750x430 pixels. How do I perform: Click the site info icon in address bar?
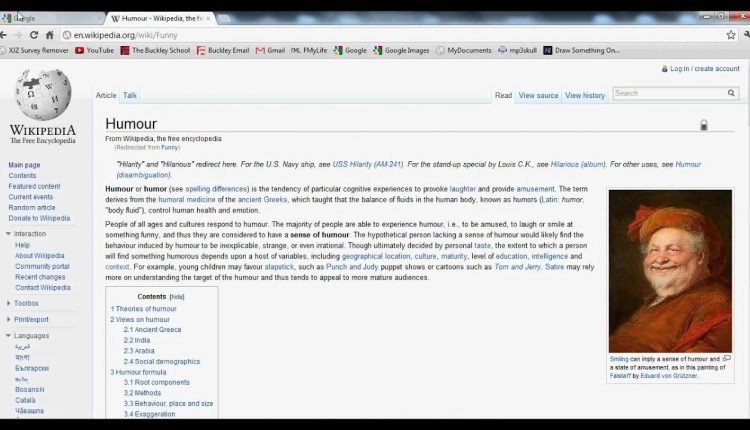(x=67, y=35)
